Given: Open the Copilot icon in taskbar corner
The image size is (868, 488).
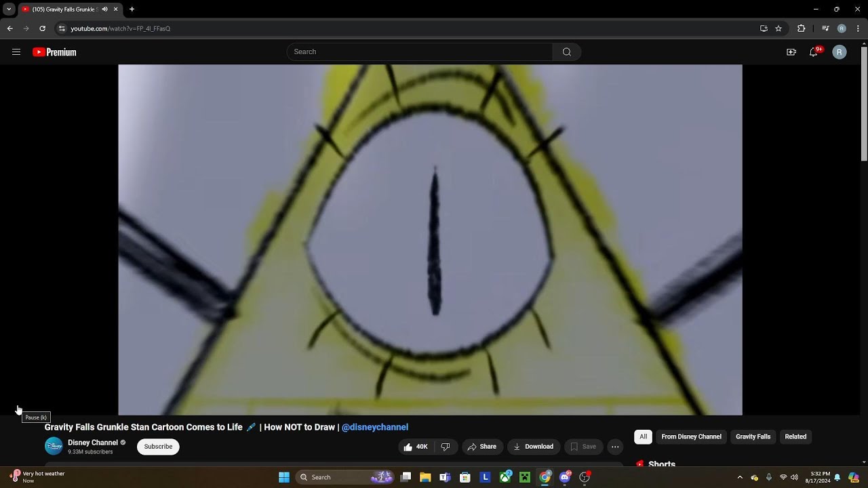Looking at the screenshot, I should 854,477.
